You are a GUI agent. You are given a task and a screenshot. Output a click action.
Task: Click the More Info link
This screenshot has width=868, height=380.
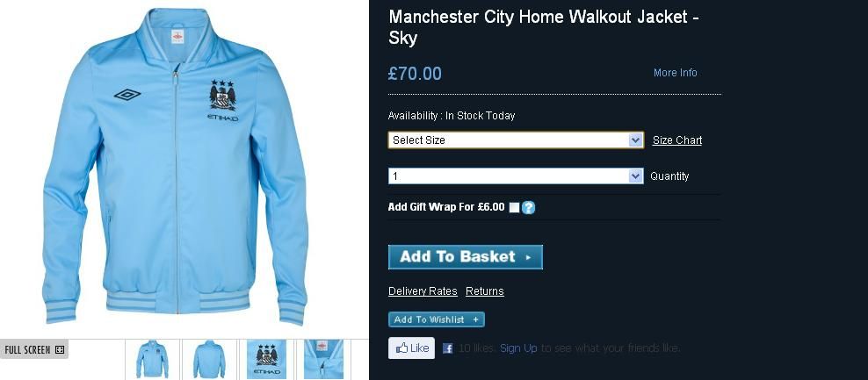675,73
